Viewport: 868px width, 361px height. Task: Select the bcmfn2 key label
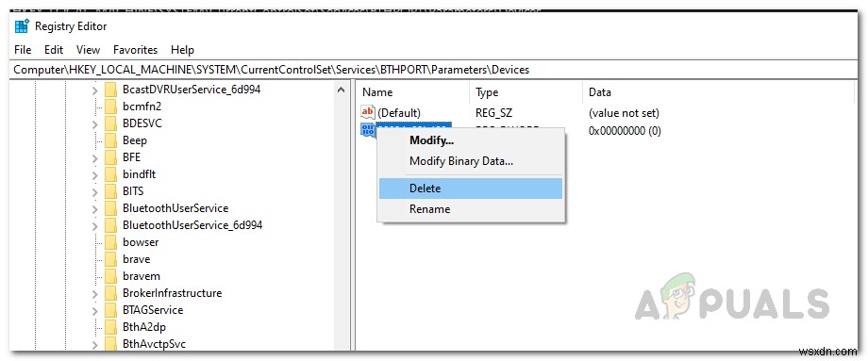[x=142, y=107]
